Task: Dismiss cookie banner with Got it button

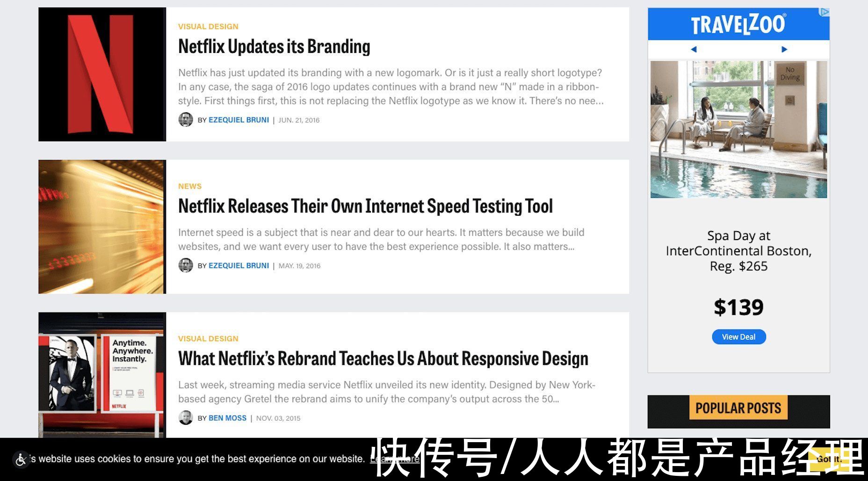Action: click(x=828, y=459)
